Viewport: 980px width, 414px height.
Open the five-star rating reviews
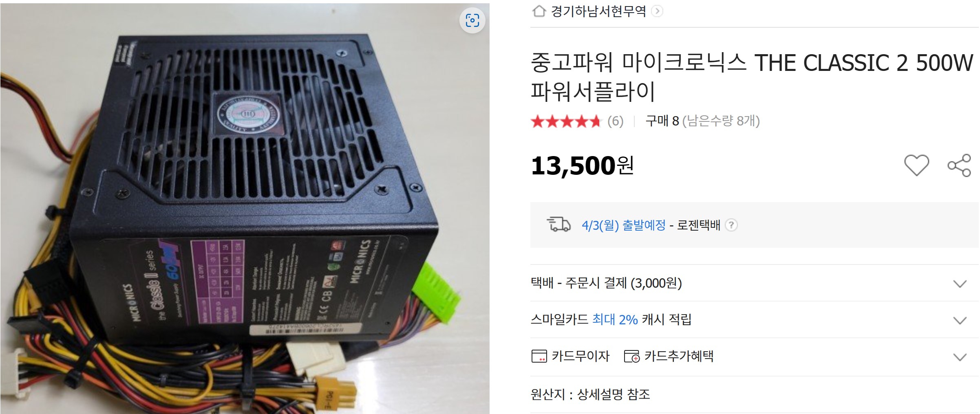coord(566,121)
